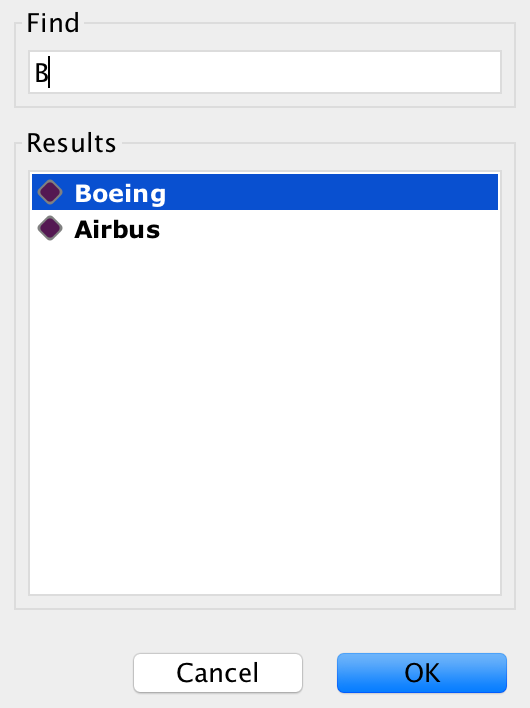530x708 pixels.
Task: Click the bold Airbus text label
Action: click(x=117, y=229)
